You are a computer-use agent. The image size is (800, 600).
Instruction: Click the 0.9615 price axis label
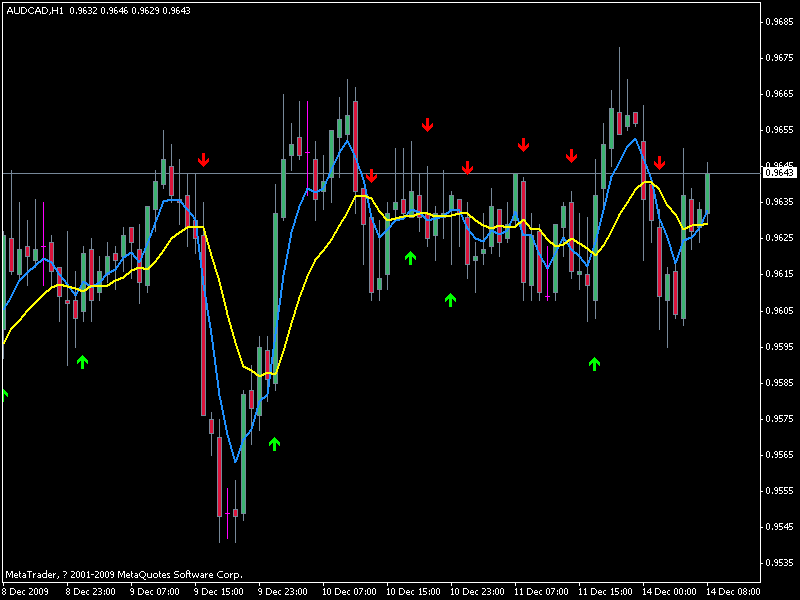780,274
